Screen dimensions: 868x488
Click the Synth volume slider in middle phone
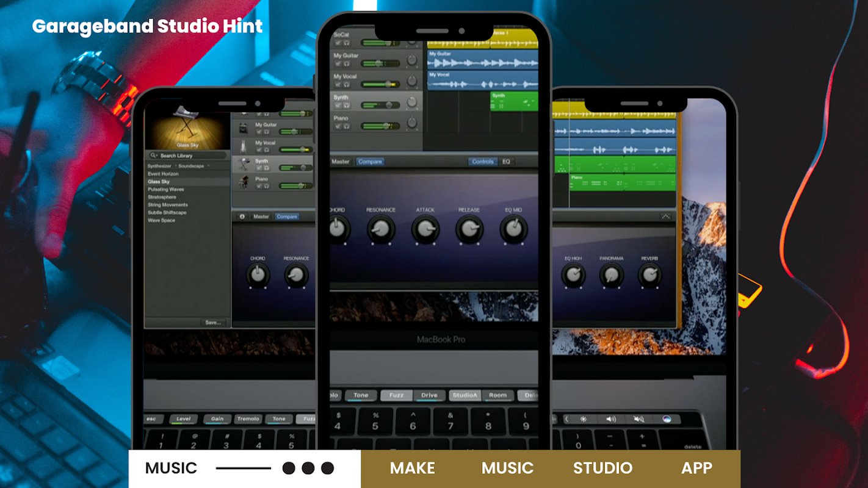click(380, 106)
